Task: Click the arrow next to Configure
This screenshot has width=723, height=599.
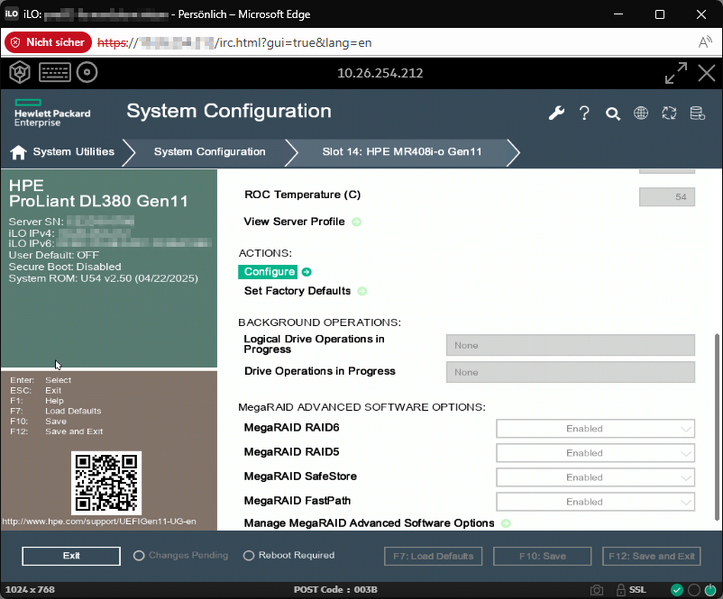Action: pos(307,272)
